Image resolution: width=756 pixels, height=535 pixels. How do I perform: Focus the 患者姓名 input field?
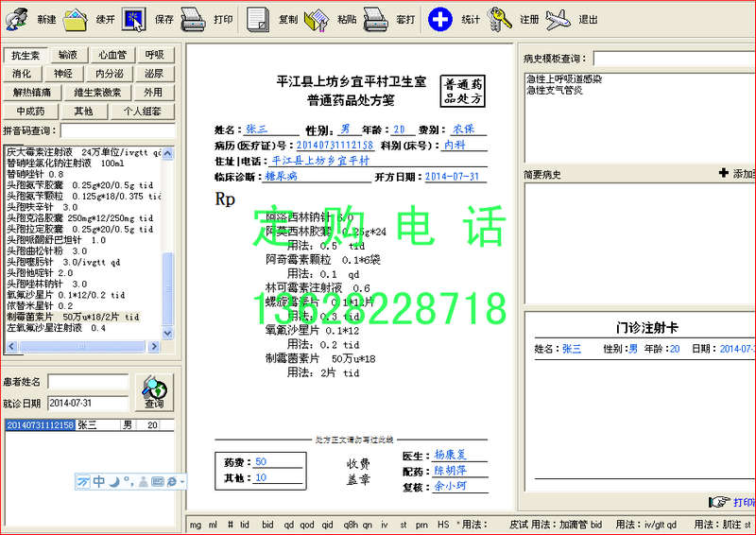[x=88, y=382]
